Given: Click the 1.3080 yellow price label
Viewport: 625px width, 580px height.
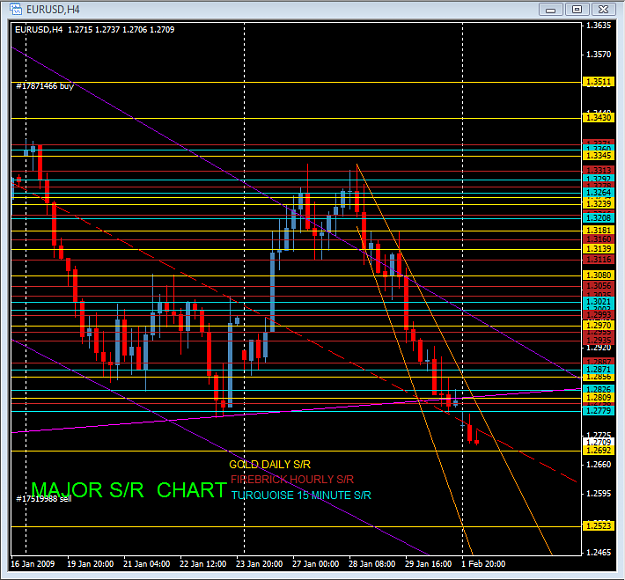Looking at the screenshot, I should pos(598,275).
